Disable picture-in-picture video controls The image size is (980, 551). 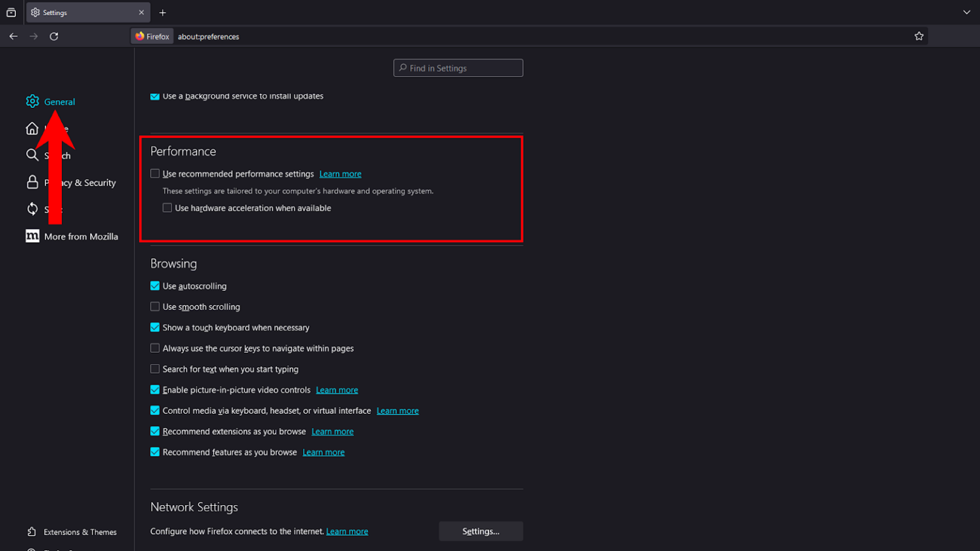click(x=155, y=390)
